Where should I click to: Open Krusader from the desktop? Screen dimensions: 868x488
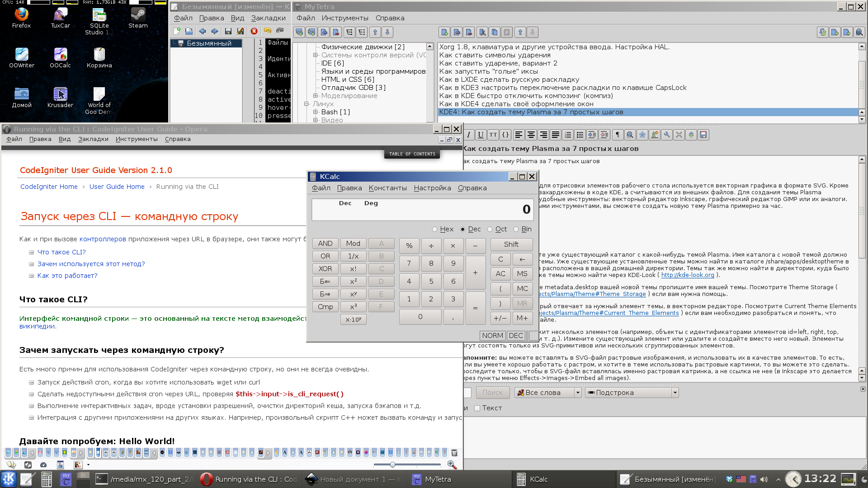coord(60,97)
